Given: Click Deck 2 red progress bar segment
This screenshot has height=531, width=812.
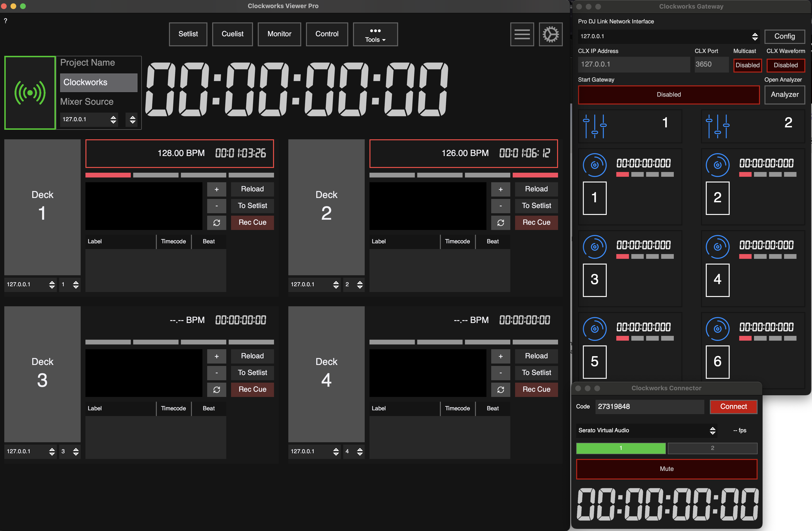Looking at the screenshot, I should pos(535,175).
